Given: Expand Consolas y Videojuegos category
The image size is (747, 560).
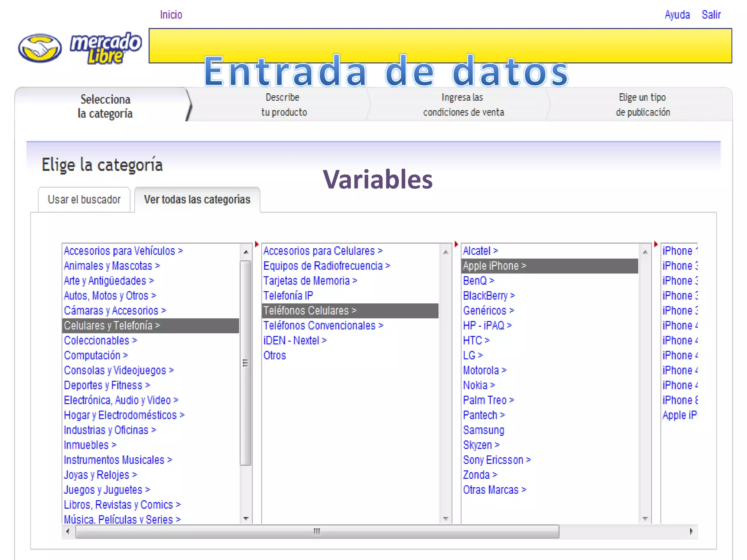Looking at the screenshot, I should coord(119,370).
